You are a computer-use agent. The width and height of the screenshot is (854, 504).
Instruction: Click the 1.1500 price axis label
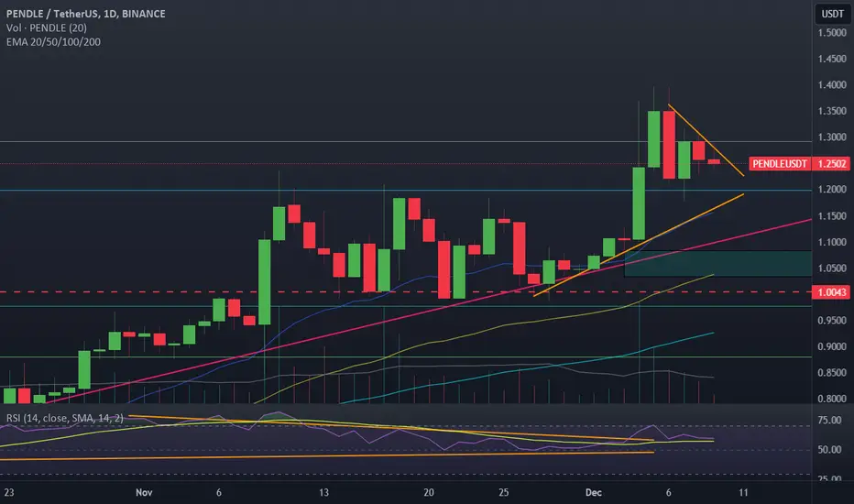[832, 216]
